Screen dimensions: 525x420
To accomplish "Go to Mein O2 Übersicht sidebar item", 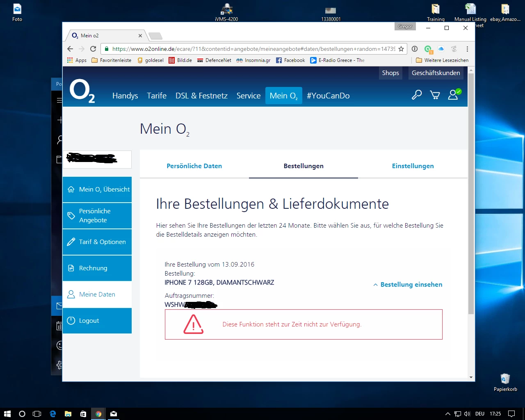I will 97,189.
